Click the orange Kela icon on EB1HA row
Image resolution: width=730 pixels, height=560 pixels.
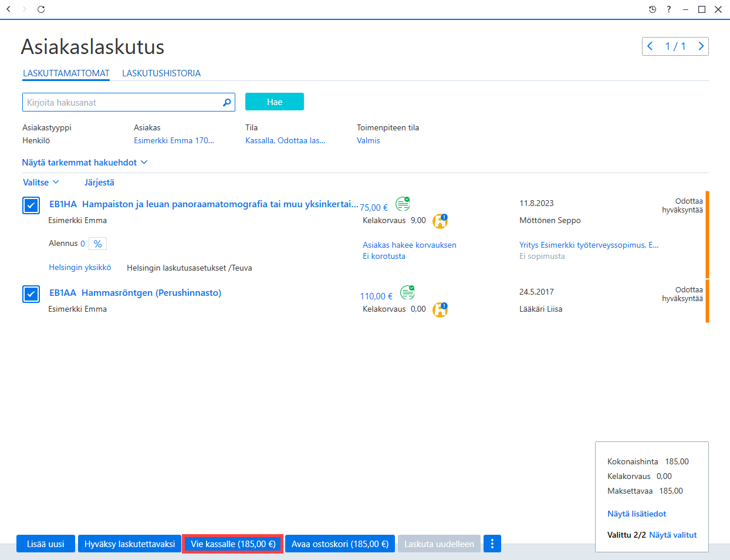440,221
